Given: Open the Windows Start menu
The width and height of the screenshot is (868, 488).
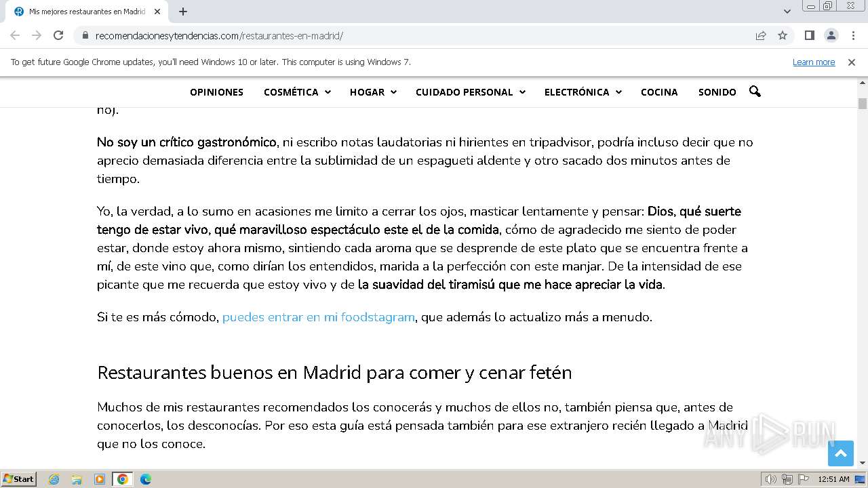Looking at the screenshot, I should pos(19,479).
